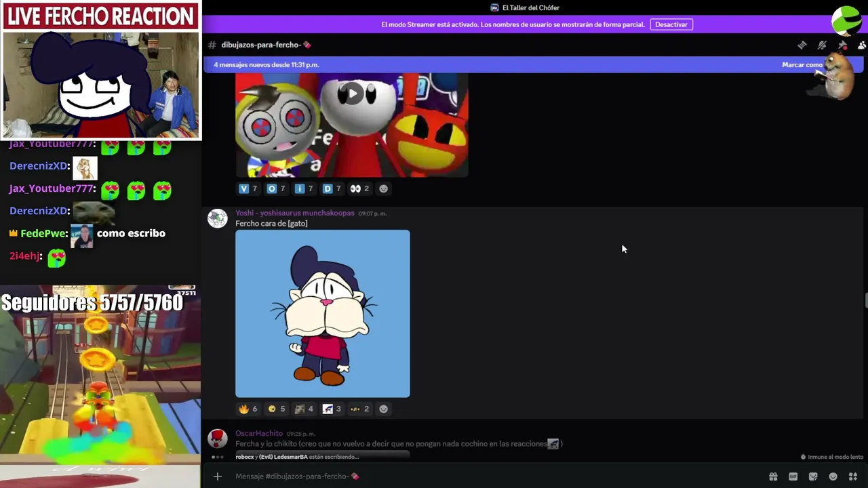Image resolution: width=868 pixels, height=488 pixels.
Task: Open the cat Fercho drawing image
Action: click(x=323, y=314)
